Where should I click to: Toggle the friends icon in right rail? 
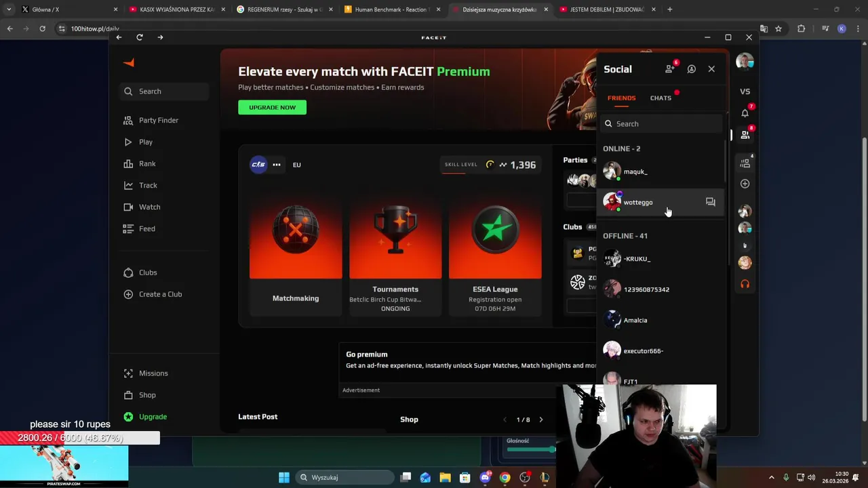[745, 135]
